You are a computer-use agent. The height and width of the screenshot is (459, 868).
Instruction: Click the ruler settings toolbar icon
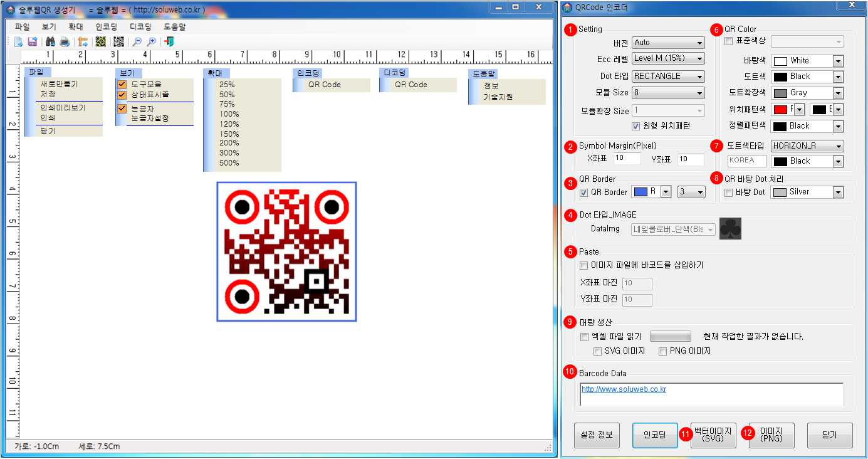coord(83,42)
